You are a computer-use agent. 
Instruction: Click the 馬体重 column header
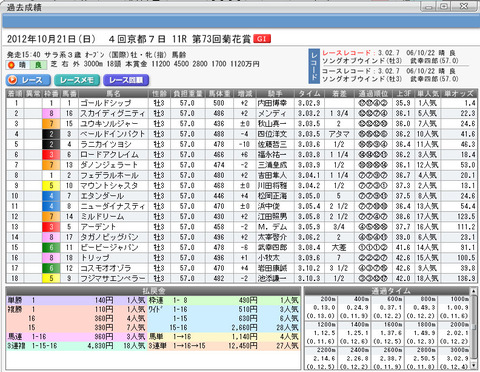coord(219,94)
